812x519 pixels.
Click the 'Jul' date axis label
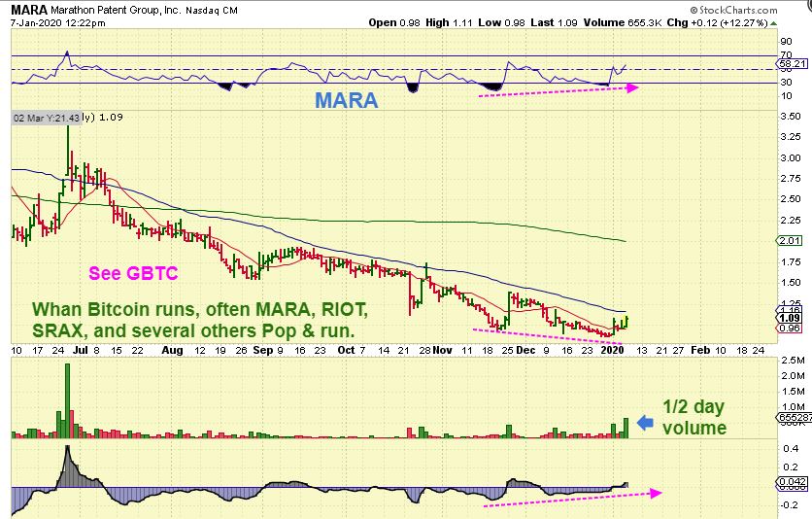81,350
